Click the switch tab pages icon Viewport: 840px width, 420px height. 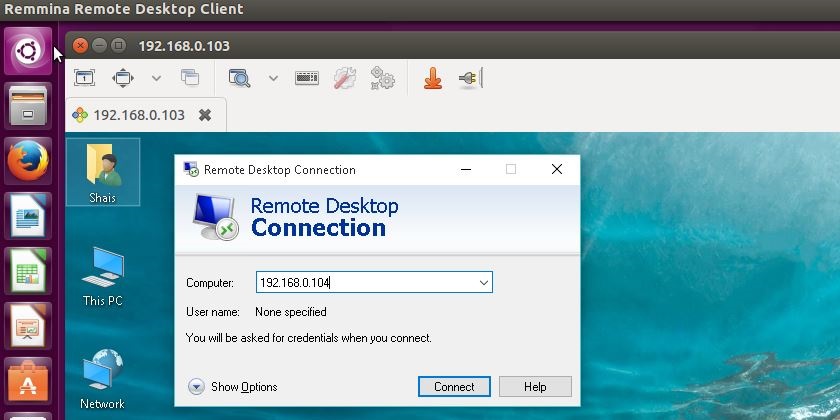coord(190,78)
